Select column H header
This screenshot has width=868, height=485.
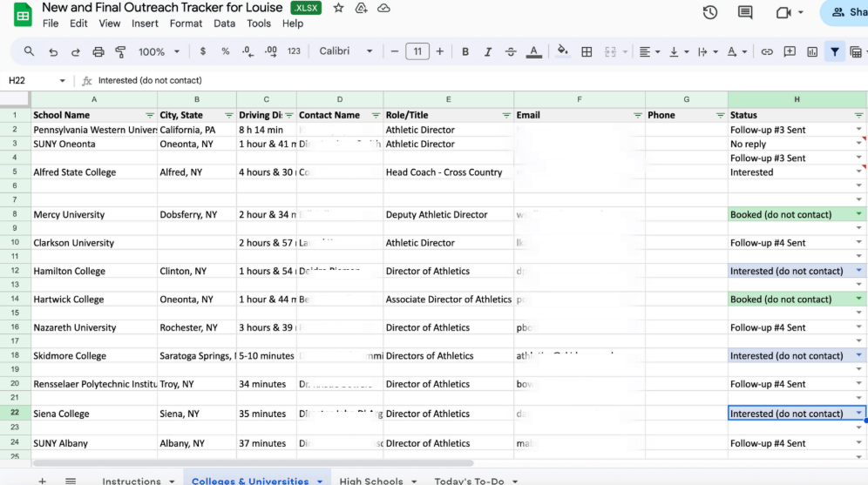pos(797,99)
